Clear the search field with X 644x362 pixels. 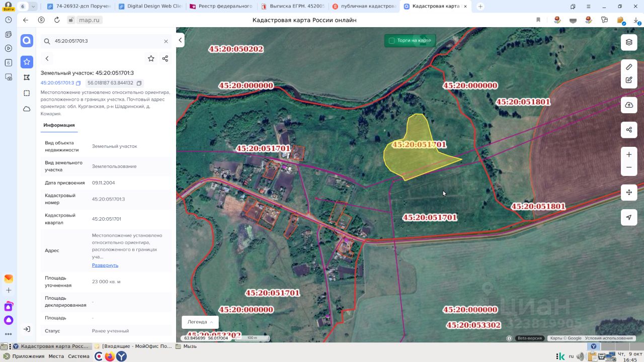166,41
